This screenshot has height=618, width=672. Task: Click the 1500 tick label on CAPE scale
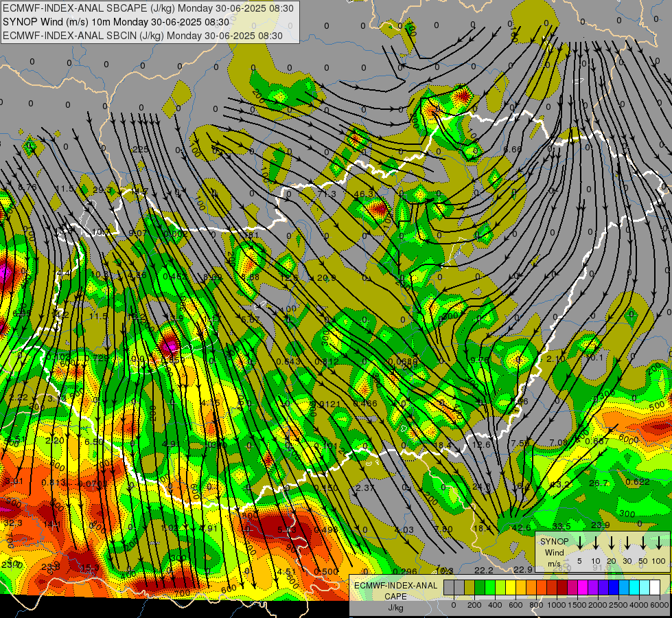[577, 605]
